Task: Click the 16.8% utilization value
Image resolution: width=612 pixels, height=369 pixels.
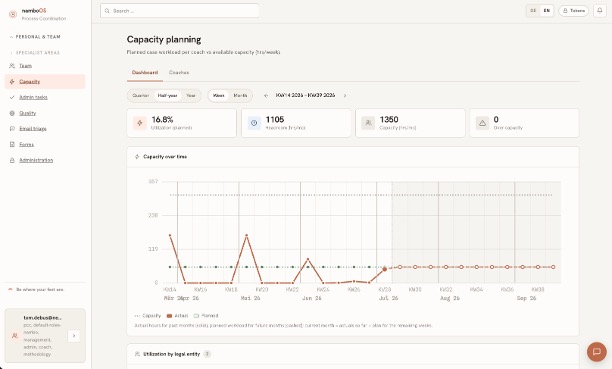Action: 162,119
